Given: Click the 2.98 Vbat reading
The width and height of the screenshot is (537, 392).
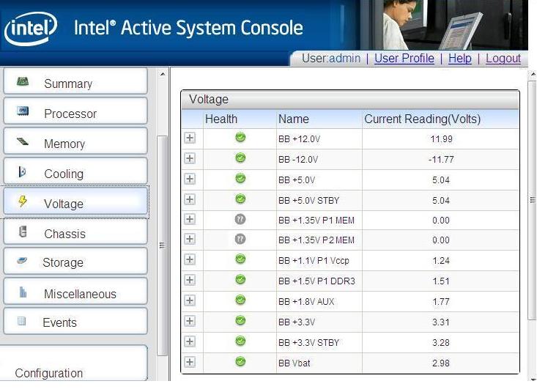Looking at the screenshot, I should coord(441,363).
